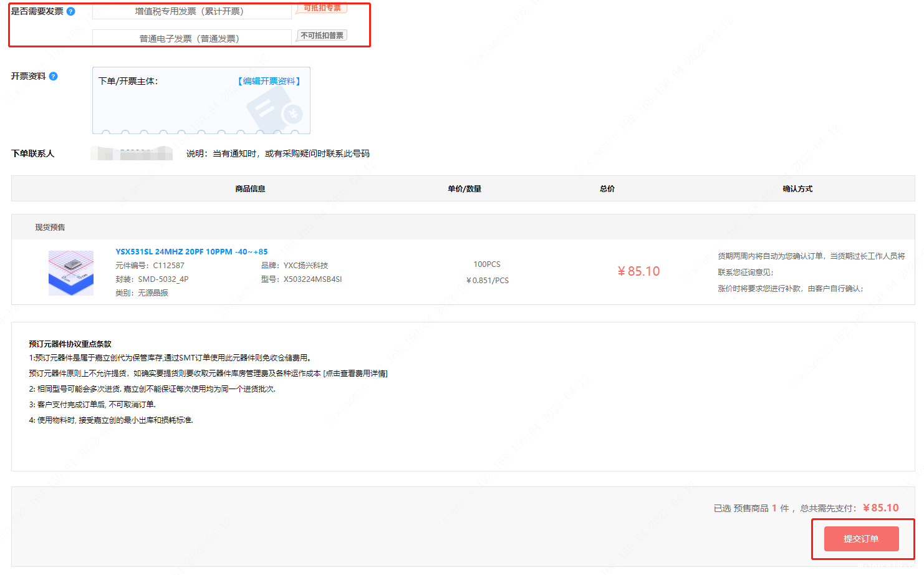Click the blurred 下单联系人 phone number field

(132, 153)
